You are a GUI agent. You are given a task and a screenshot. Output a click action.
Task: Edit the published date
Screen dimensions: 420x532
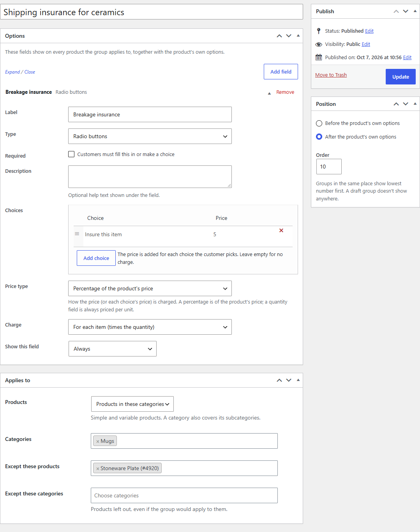pyautogui.click(x=407, y=57)
